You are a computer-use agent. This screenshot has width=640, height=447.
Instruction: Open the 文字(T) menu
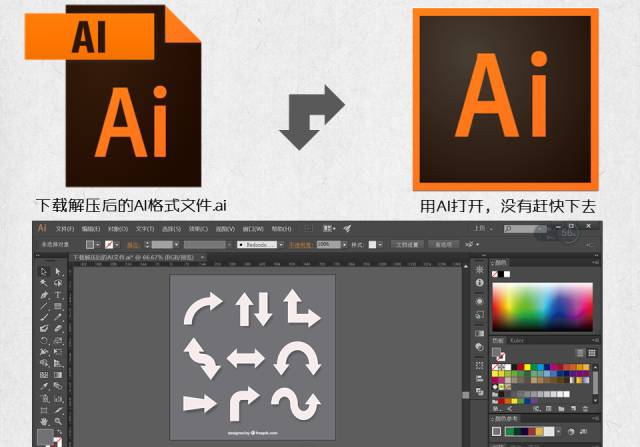(145, 229)
